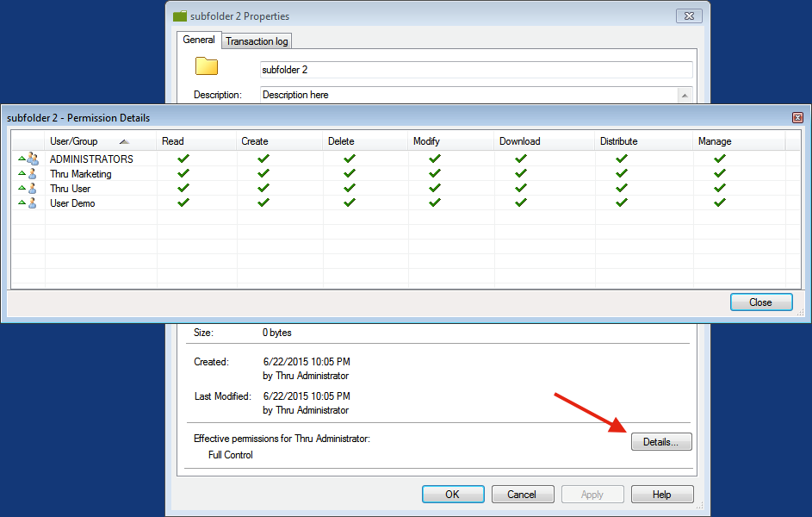Switch to the Transaction log tab
Image resolution: width=812 pixels, height=517 pixels.
pos(256,40)
